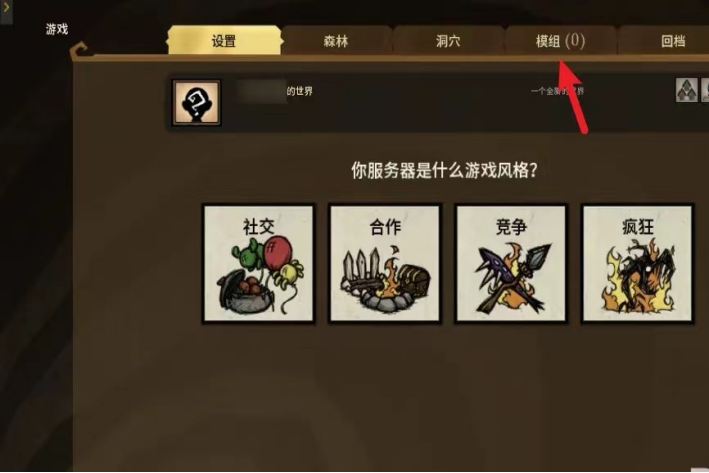Choose the crossed weapons competitive card
Image resolution: width=709 pixels, height=473 pixels.
(x=511, y=264)
